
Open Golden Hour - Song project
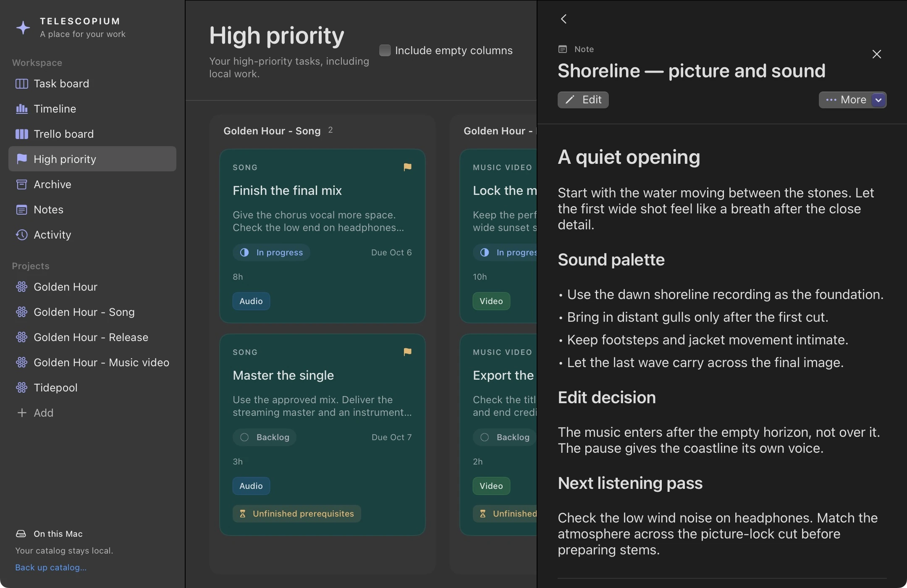[92, 312]
